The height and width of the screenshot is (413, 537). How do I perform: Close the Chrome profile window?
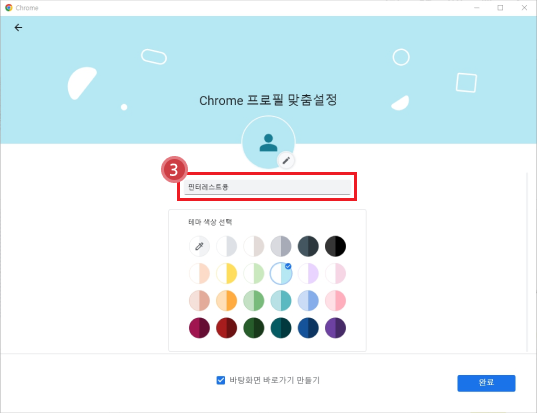click(524, 8)
